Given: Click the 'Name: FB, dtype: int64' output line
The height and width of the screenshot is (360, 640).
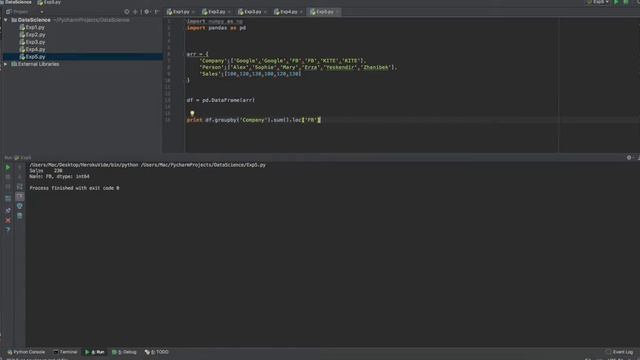Looking at the screenshot, I should pos(59,177).
